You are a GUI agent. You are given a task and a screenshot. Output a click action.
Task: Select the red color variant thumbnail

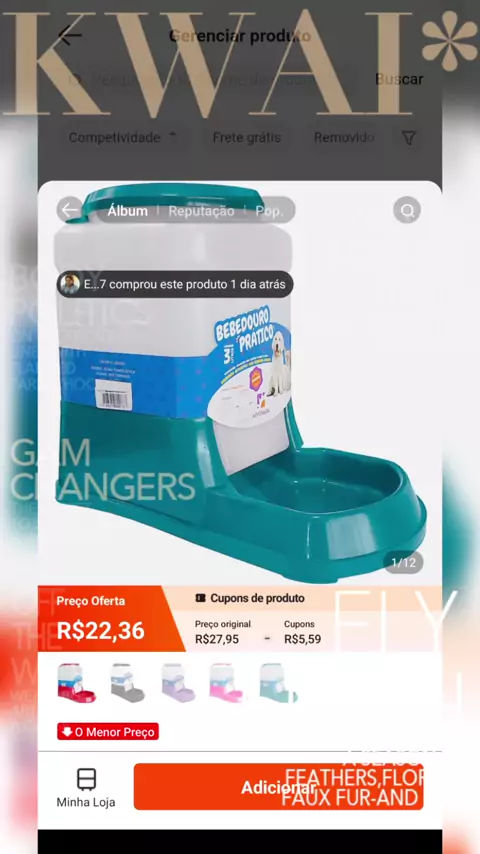(x=76, y=684)
